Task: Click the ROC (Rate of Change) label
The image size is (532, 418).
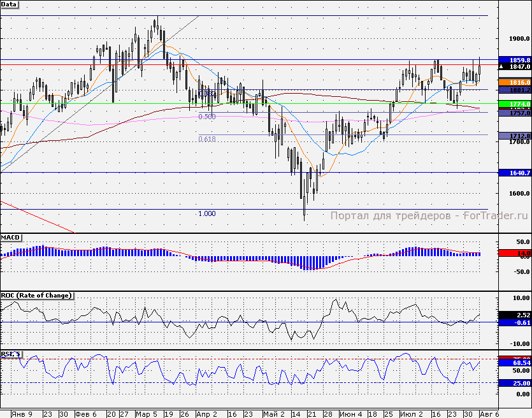Action: click(x=36, y=296)
